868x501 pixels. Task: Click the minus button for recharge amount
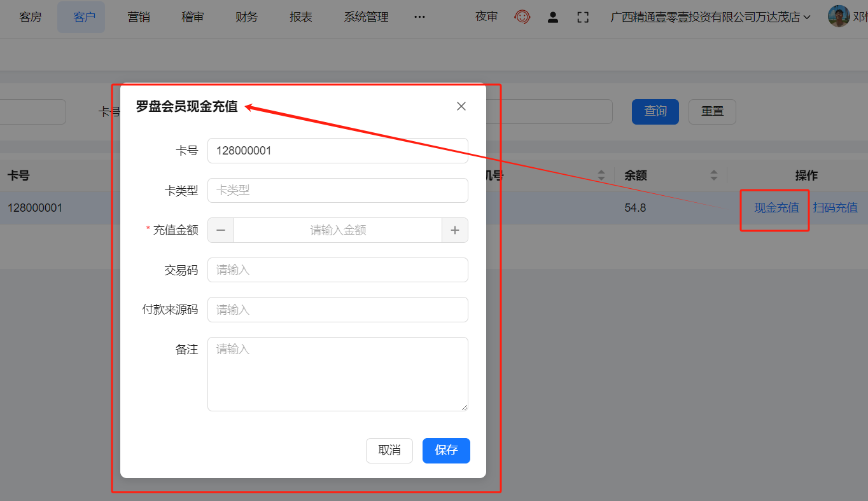pyautogui.click(x=221, y=230)
